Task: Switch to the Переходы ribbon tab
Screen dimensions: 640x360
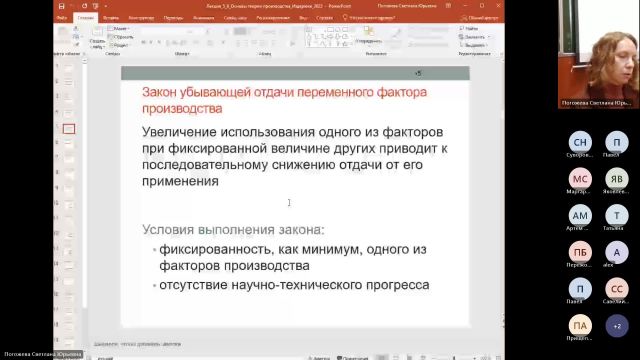Action: click(173, 18)
